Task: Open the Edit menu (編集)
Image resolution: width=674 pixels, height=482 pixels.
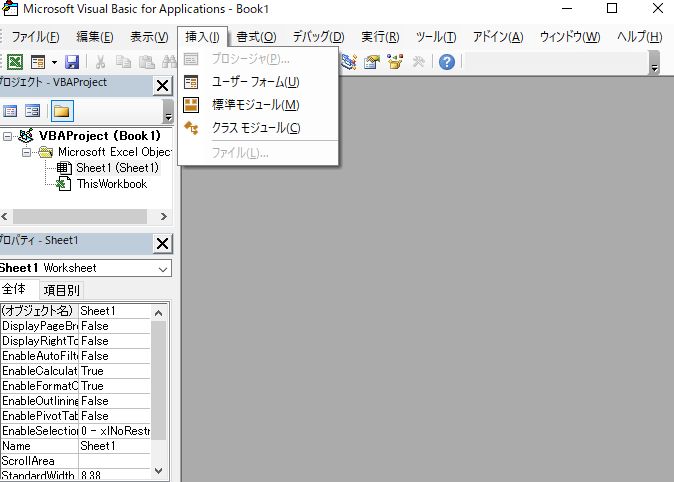Action: [x=95, y=37]
